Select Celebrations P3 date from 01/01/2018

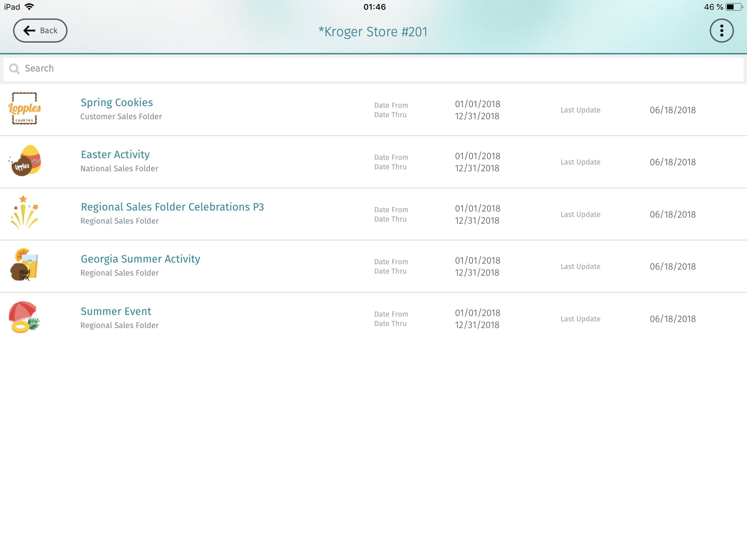[477, 208]
